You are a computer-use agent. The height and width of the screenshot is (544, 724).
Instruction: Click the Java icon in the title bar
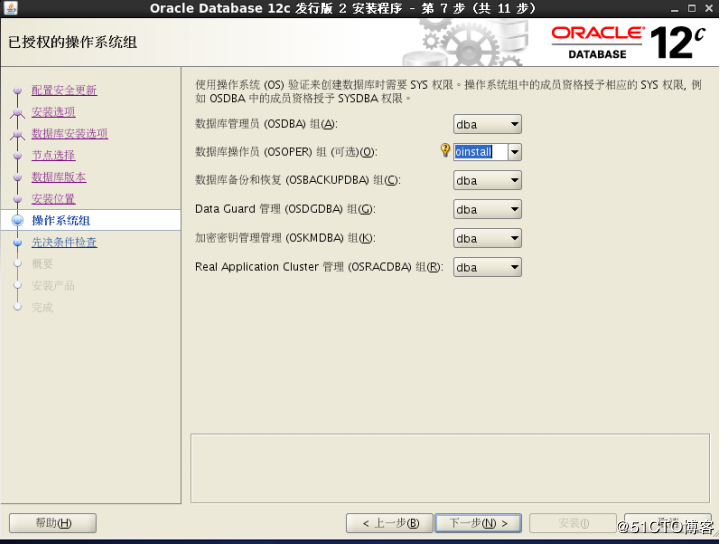coord(10,8)
